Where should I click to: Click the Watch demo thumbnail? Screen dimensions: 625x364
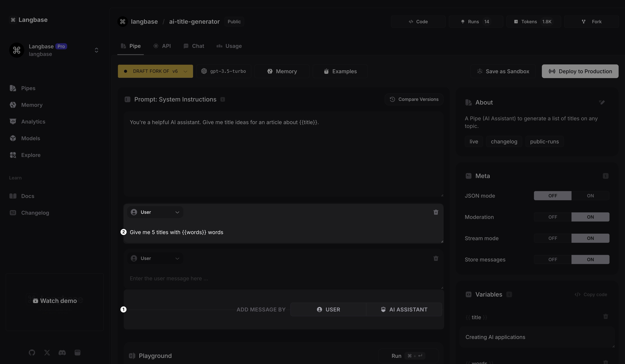(x=55, y=301)
